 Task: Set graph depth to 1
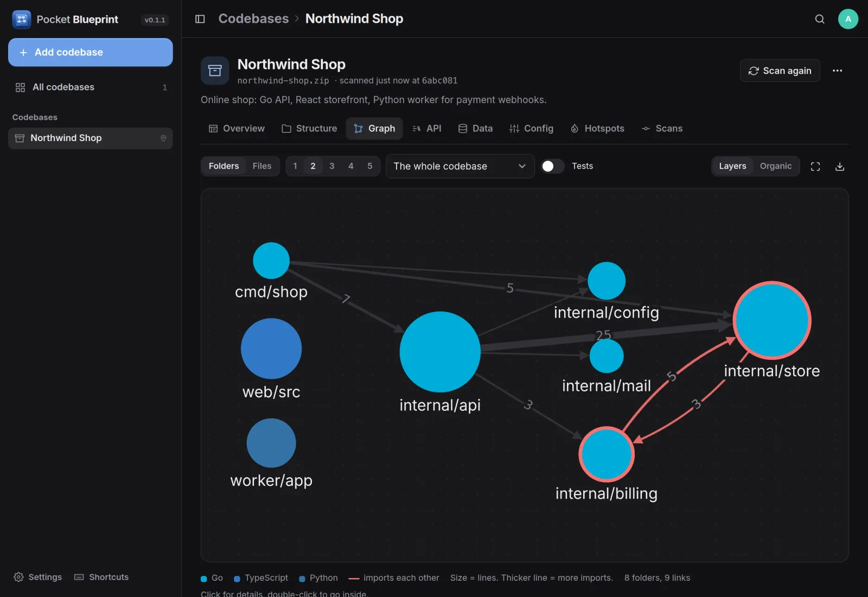tap(295, 166)
